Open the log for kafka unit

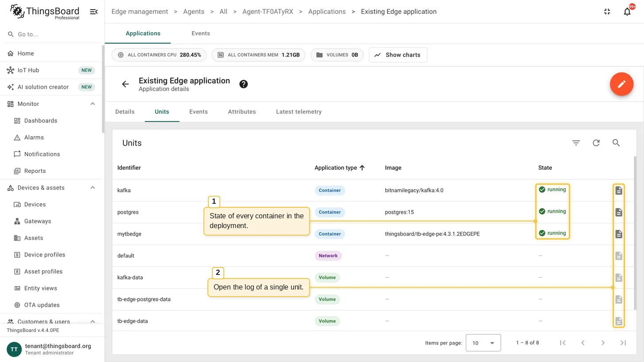click(x=619, y=191)
